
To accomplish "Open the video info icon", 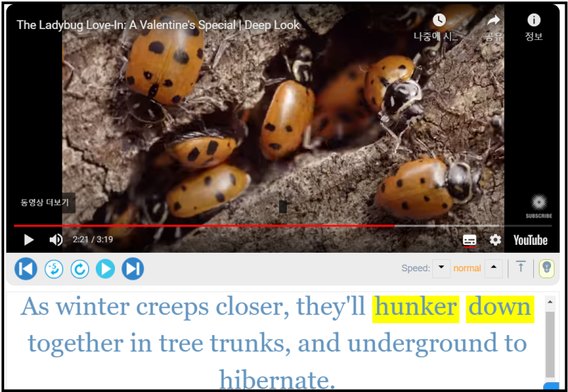I will point(534,20).
